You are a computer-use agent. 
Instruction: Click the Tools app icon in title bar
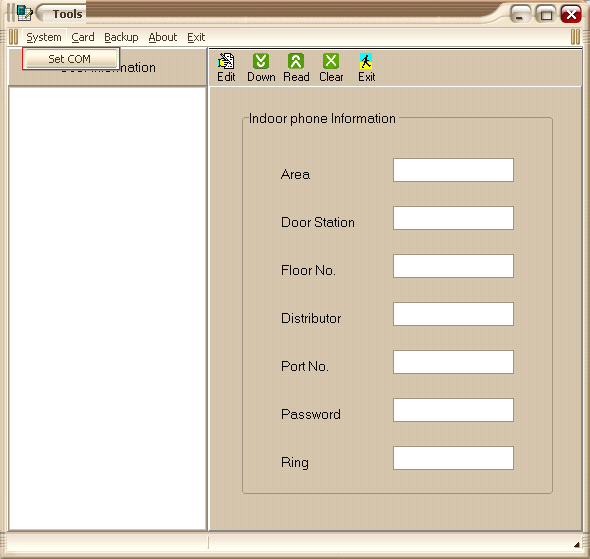[x=25, y=14]
